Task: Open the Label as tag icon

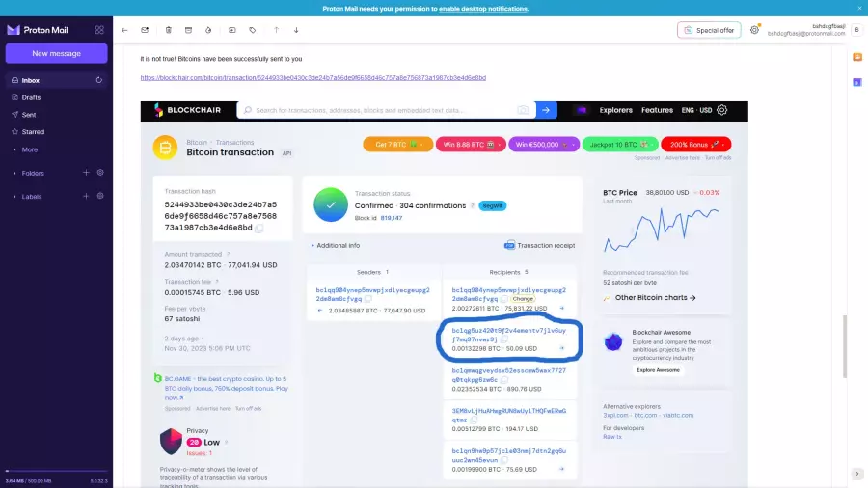Action: tap(252, 30)
